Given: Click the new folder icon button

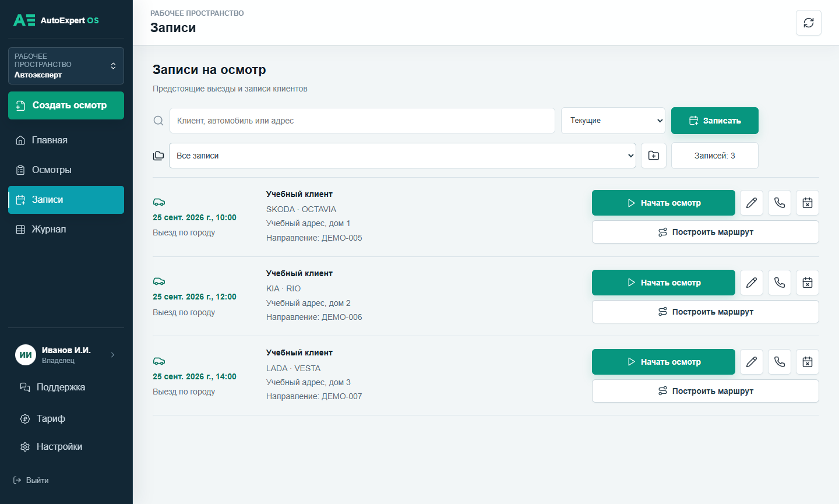Looking at the screenshot, I should [654, 156].
